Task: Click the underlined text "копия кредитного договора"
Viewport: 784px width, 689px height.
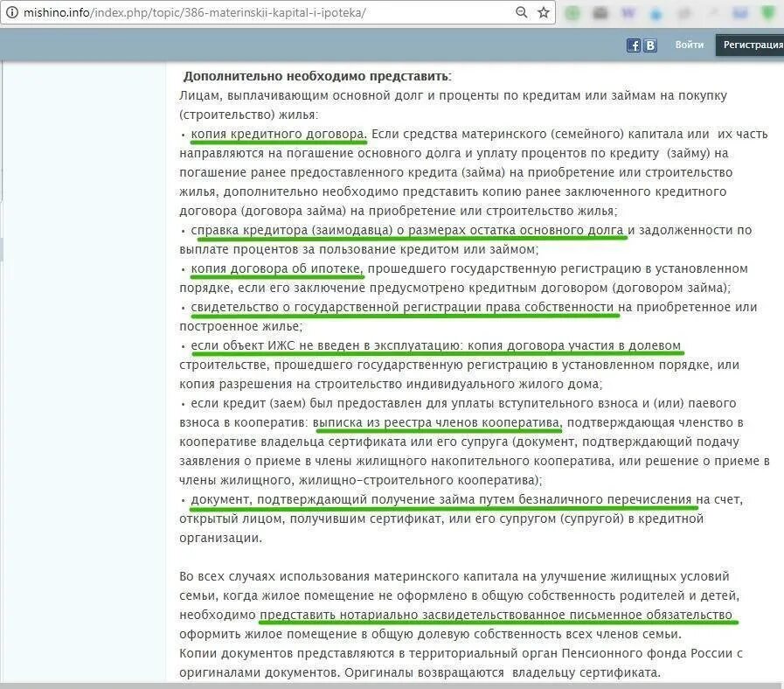Action: pos(277,134)
